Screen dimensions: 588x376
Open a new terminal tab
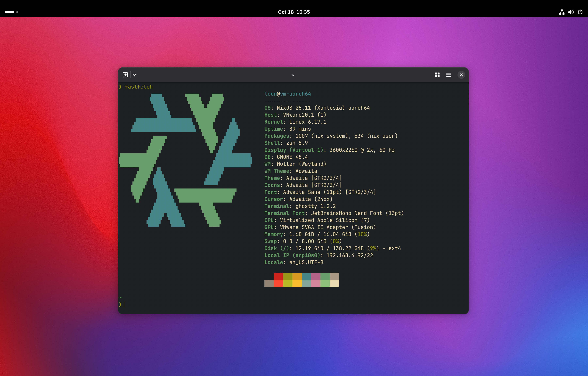(125, 75)
